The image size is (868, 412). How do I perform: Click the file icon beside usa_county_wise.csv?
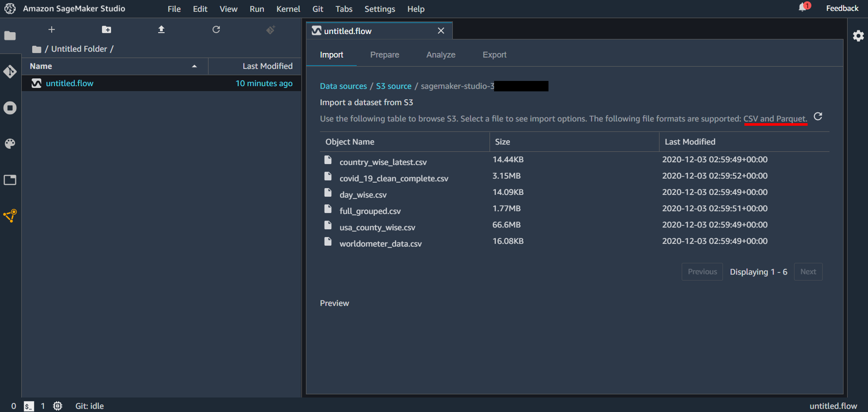pyautogui.click(x=328, y=225)
